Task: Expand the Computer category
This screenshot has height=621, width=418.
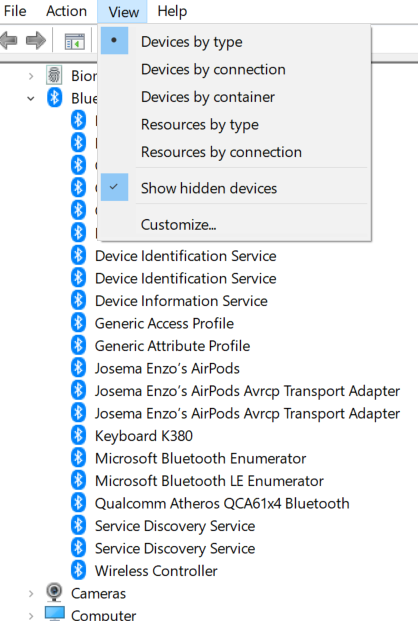Action: click(x=31, y=615)
